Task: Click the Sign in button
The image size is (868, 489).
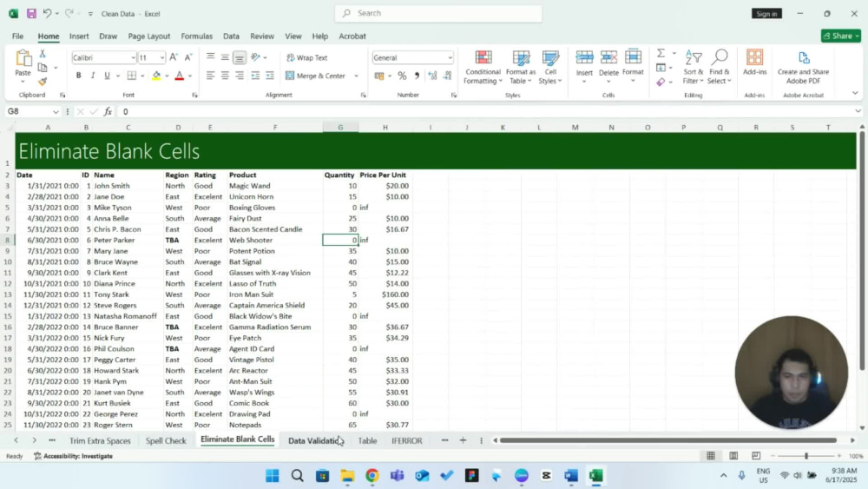Action: point(766,13)
